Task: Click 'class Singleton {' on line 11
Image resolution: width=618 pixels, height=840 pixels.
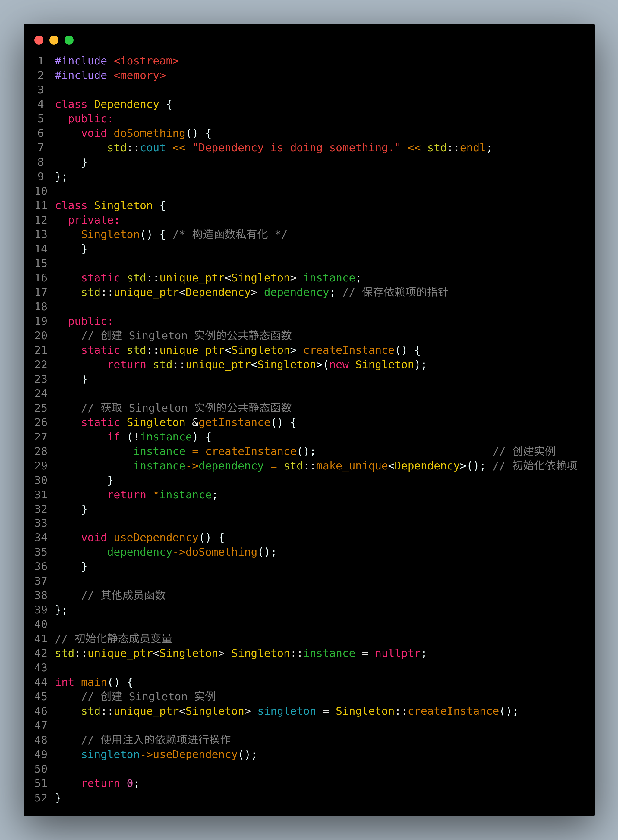Action: (x=110, y=205)
